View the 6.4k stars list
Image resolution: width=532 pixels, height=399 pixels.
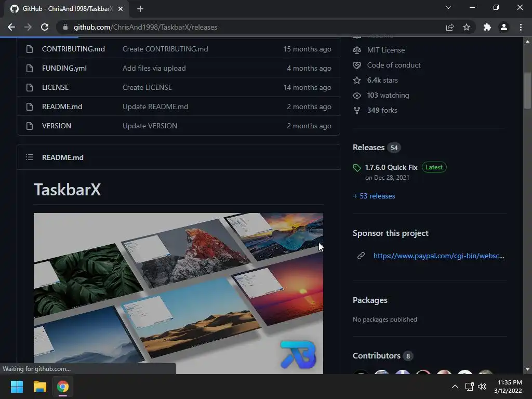tap(382, 81)
